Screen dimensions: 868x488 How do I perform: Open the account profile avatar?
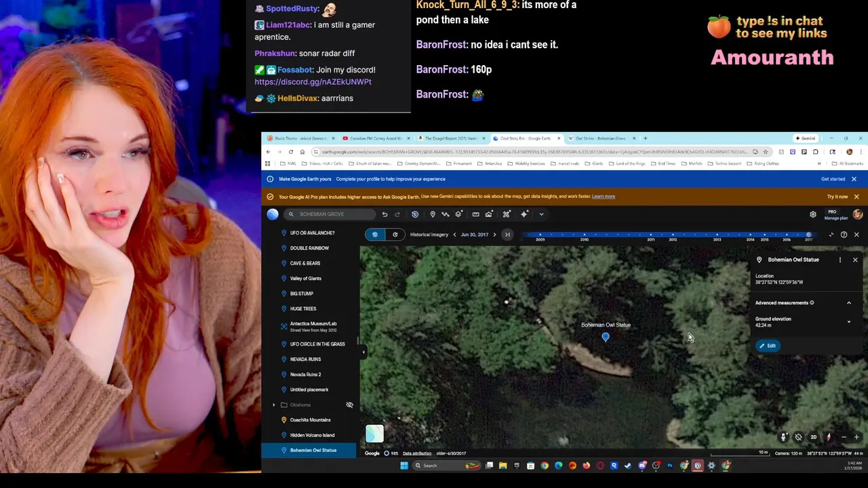(858, 214)
